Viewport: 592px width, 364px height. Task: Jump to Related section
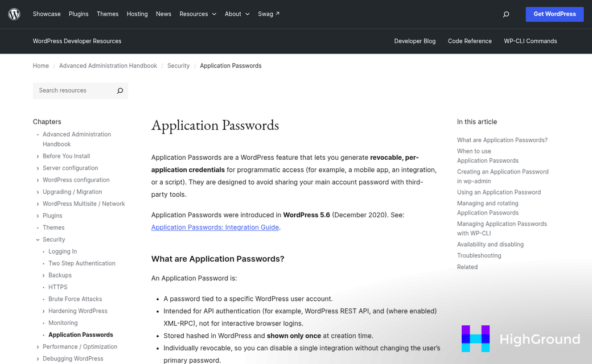click(x=467, y=267)
